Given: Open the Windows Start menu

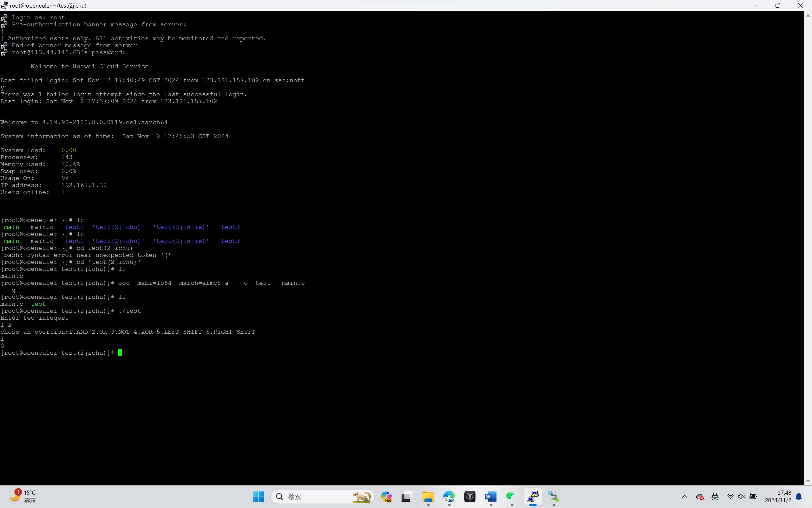Looking at the screenshot, I should 259,497.
